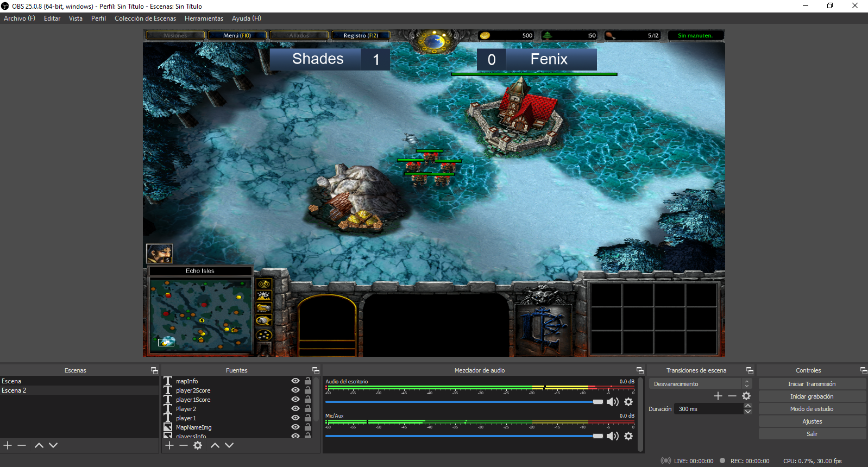This screenshot has width=868, height=467.
Task: Toggle lock on player1 source
Action: pyautogui.click(x=308, y=418)
